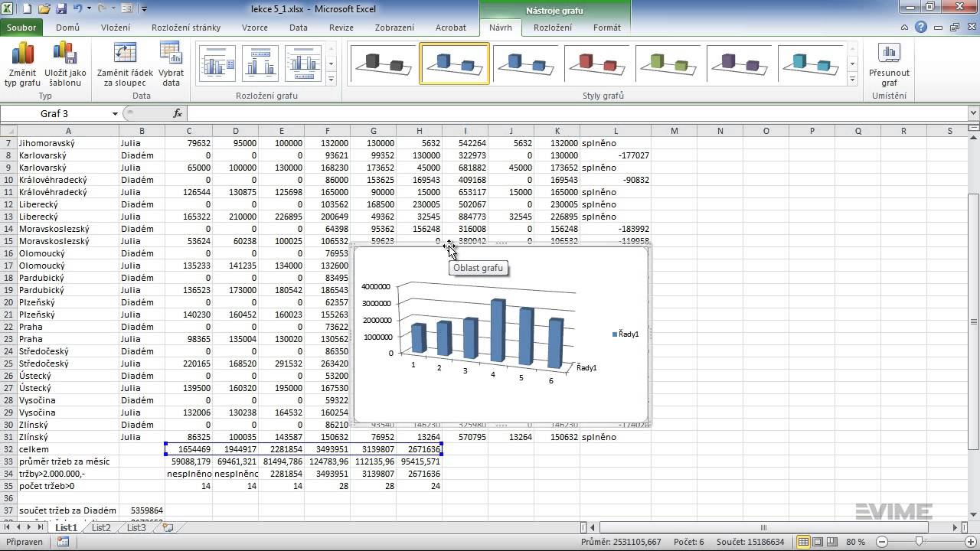Image resolution: width=980 pixels, height=551 pixels.
Task: Choose the first chart layout thumbnail
Action: pos(217,64)
